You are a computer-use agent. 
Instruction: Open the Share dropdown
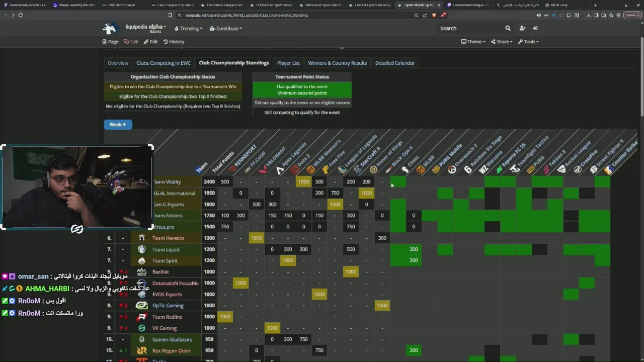coord(502,42)
